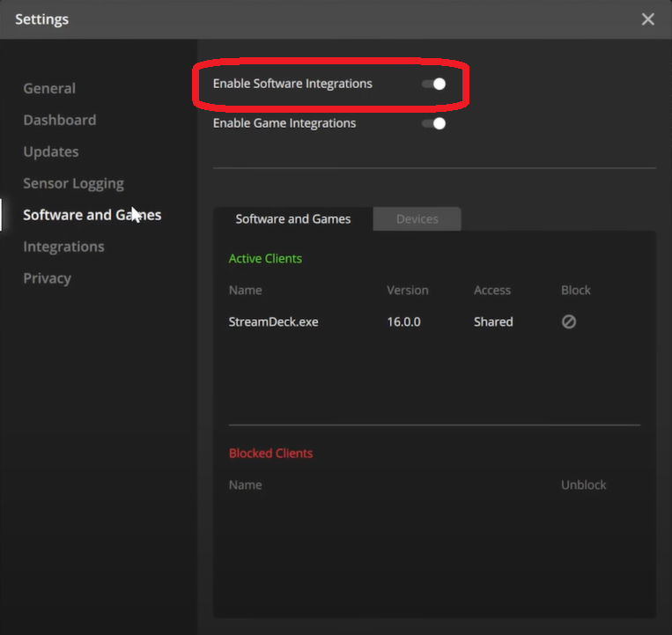Block the StreamDeck.exe client
Viewport: 672px width, 635px height.
click(569, 322)
